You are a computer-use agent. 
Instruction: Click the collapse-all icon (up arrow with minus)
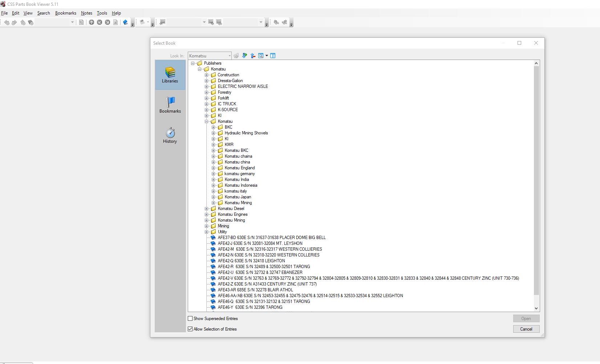coord(253,56)
